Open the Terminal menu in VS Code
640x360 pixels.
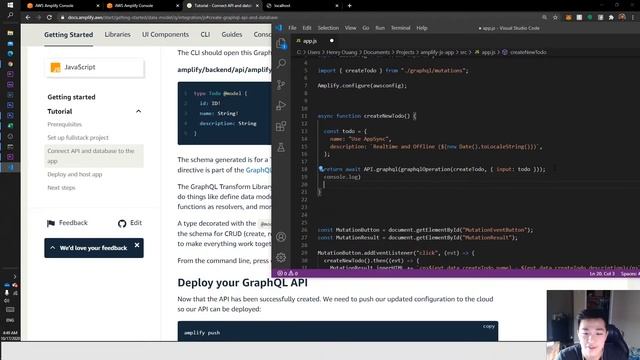tap(400, 28)
